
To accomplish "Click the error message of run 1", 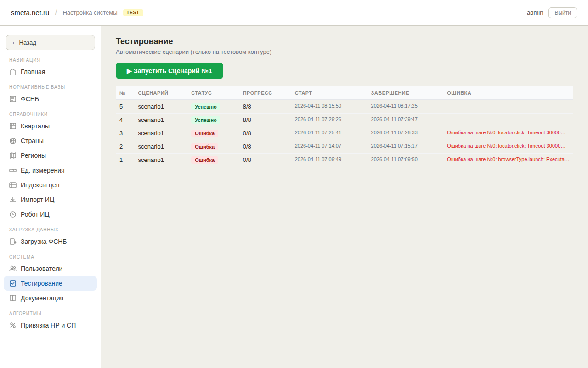I will point(508,159).
